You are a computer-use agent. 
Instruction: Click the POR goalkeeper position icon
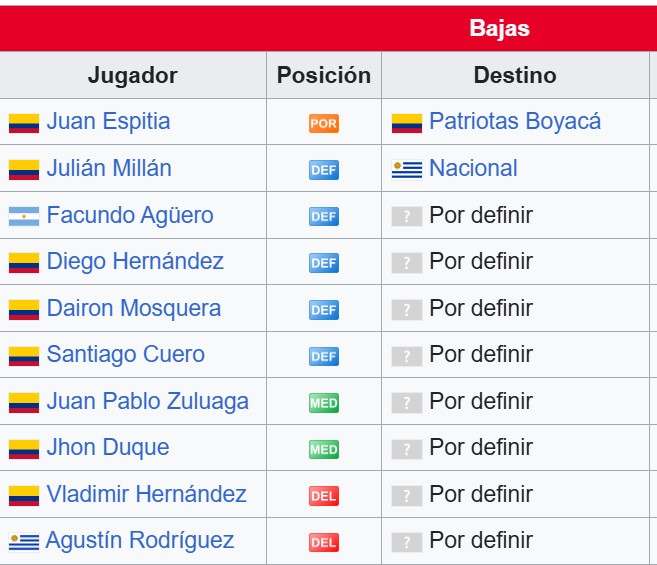(x=324, y=124)
